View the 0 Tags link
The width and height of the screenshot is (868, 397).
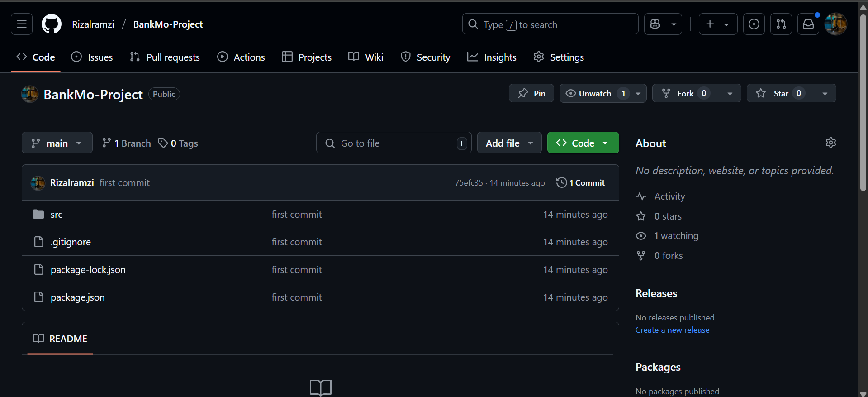click(178, 143)
